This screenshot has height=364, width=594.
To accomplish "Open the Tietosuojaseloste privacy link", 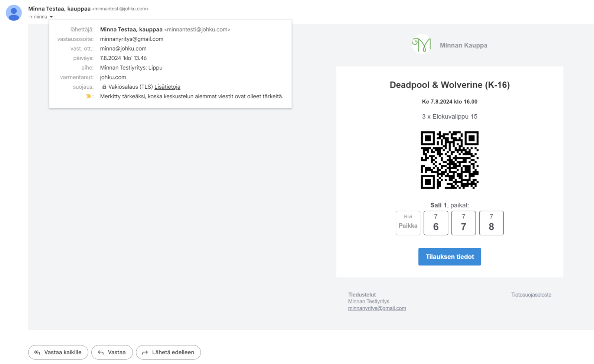I will coord(531,295).
